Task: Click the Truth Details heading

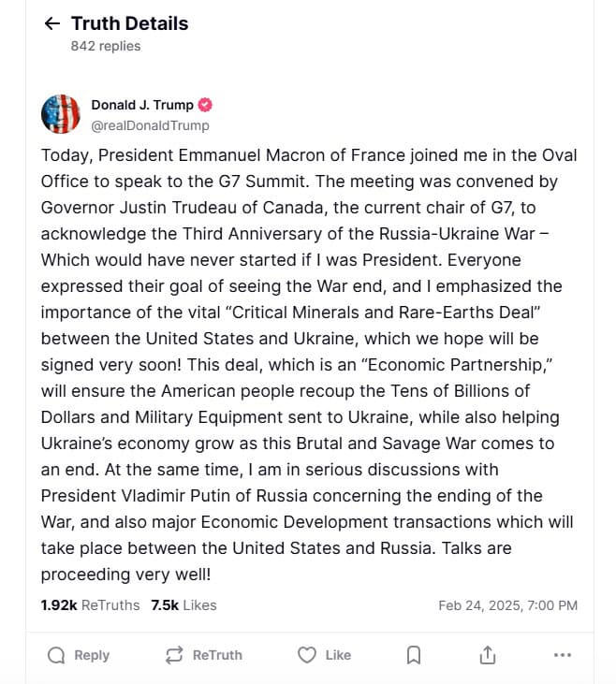Action: pos(129,24)
